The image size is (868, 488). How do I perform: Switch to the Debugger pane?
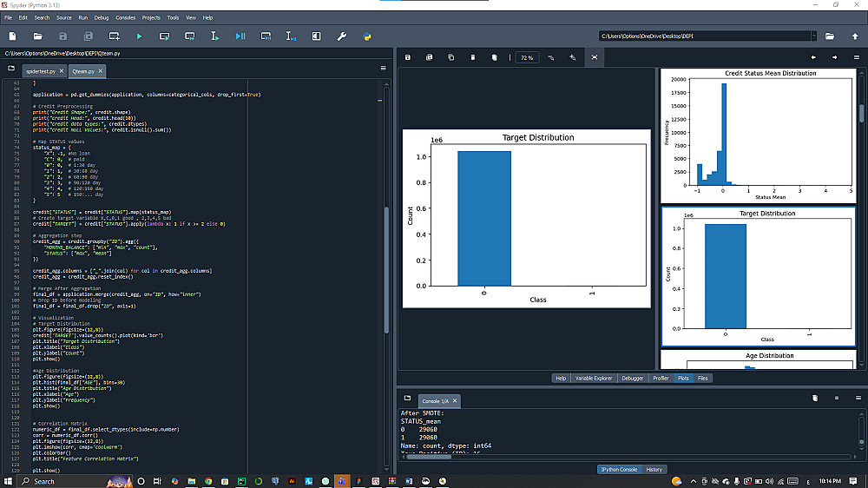pos(632,379)
